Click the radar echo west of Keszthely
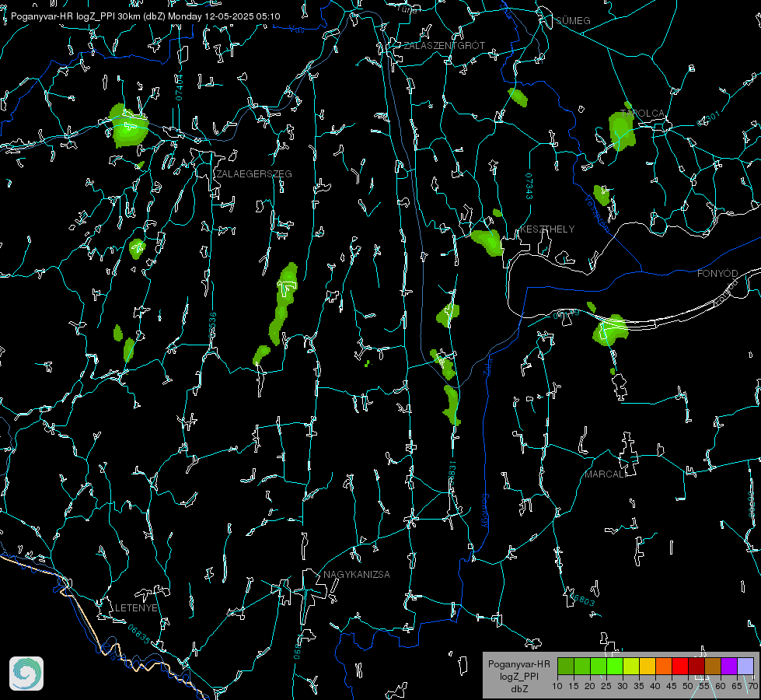761x700 pixels. click(487, 243)
